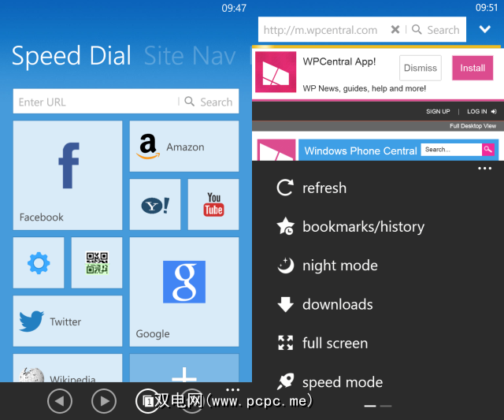The width and height of the screenshot is (504, 420).
Task: Open the Twitter speed dial tile
Action: click(x=68, y=321)
